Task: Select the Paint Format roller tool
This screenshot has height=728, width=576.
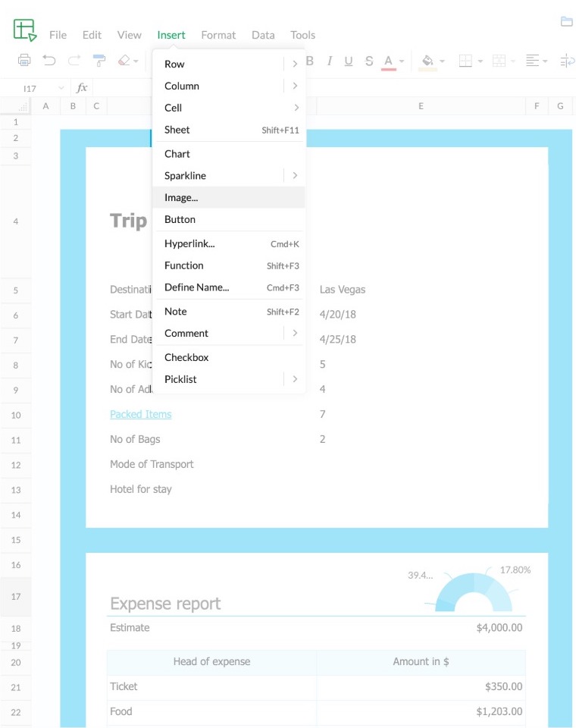Action: coord(99,61)
